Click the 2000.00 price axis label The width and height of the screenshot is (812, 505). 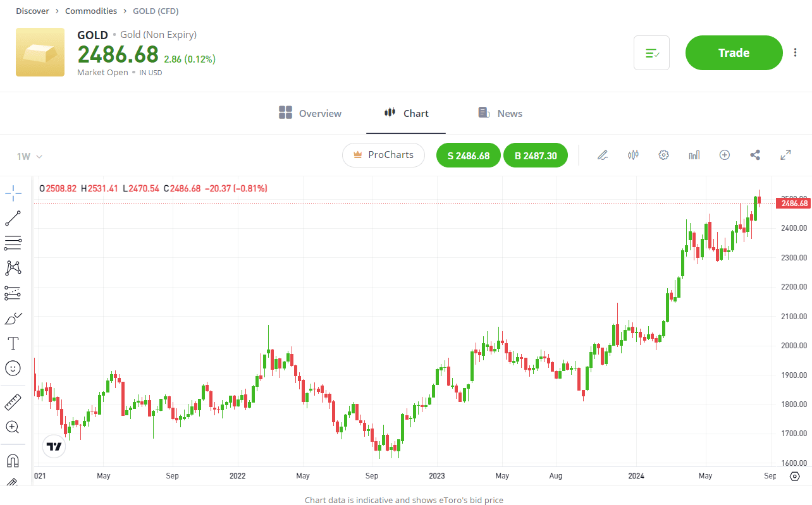[794, 346]
